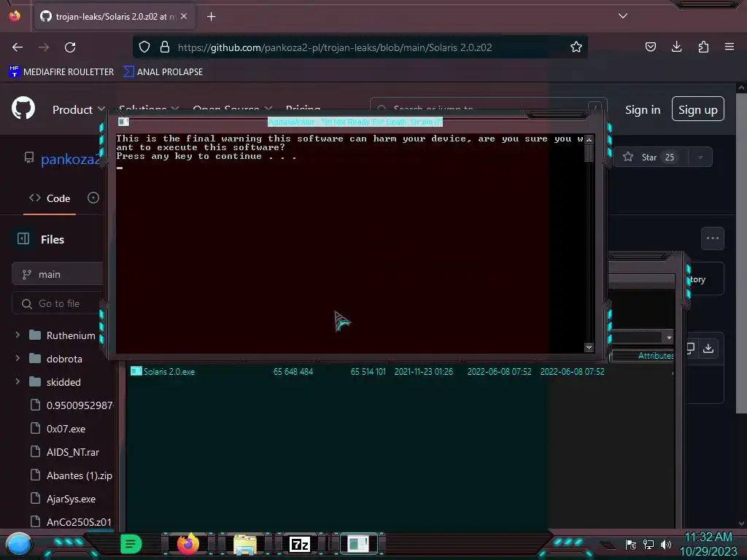Open the second bookmark toolbar item
The width and height of the screenshot is (747, 560).
coord(163,72)
